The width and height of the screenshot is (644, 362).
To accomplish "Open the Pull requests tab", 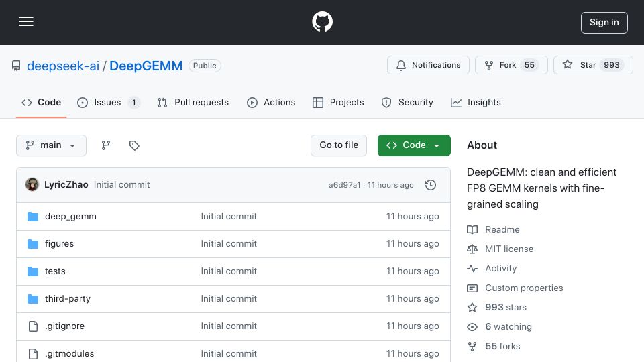I will (193, 102).
